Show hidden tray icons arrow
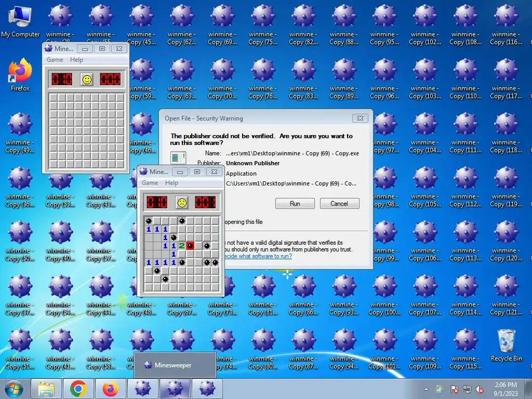 426,389
